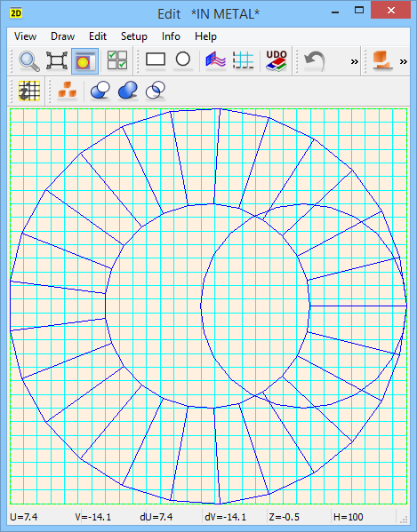Select the outlined intersecting circles icon
Screen dimensions: 417x532
pyautogui.click(x=156, y=91)
